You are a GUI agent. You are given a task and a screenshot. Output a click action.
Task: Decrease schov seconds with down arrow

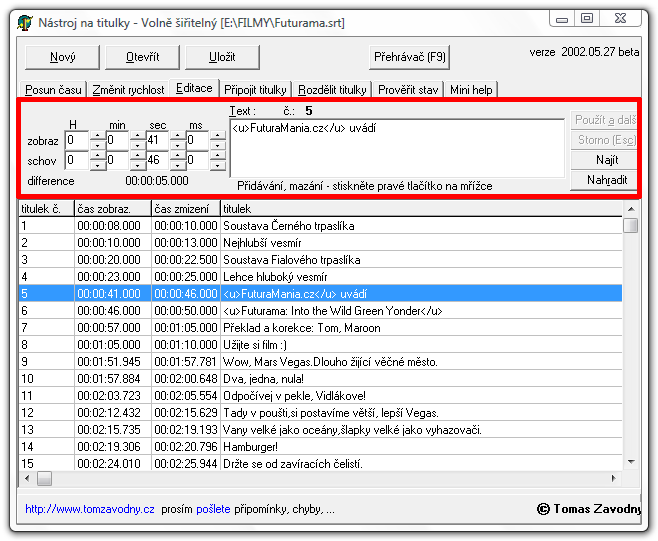(x=178, y=165)
